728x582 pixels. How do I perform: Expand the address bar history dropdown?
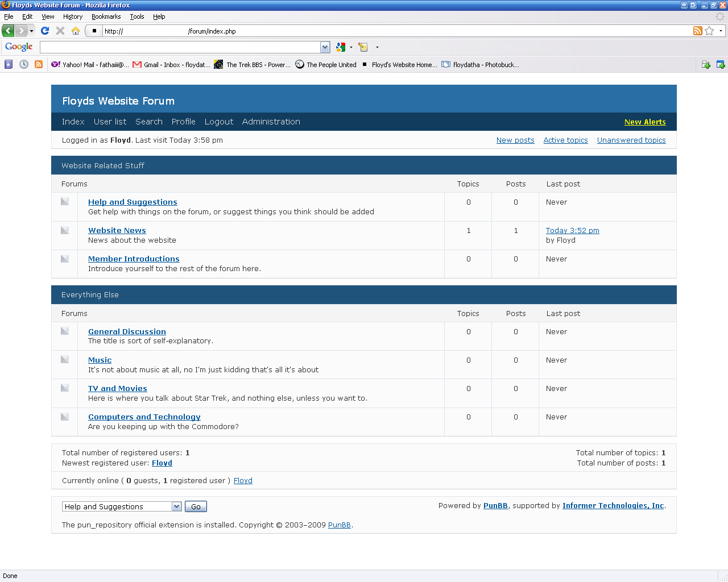click(x=721, y=31)
